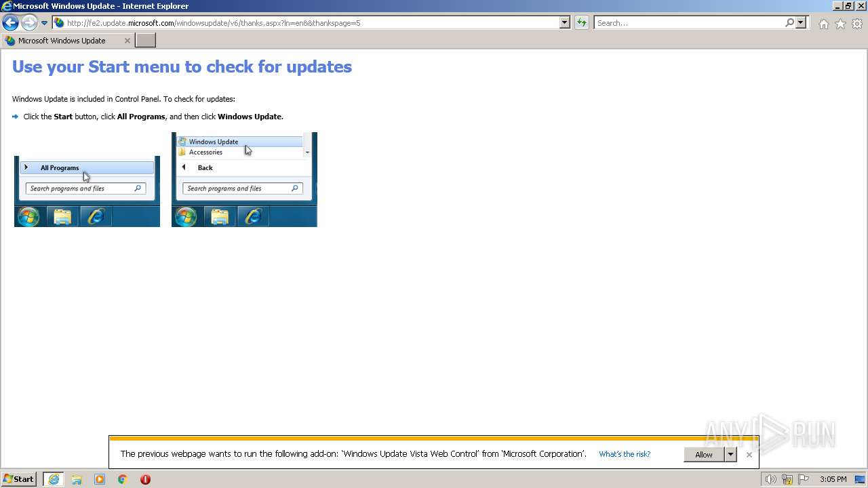
Task: Click the Internet Explorer title bar icon
Action: tap(7, 6)
